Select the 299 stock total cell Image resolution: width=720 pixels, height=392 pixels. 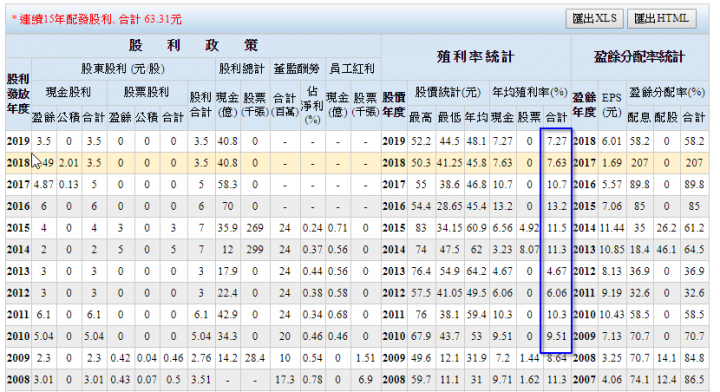coord(255,249)
